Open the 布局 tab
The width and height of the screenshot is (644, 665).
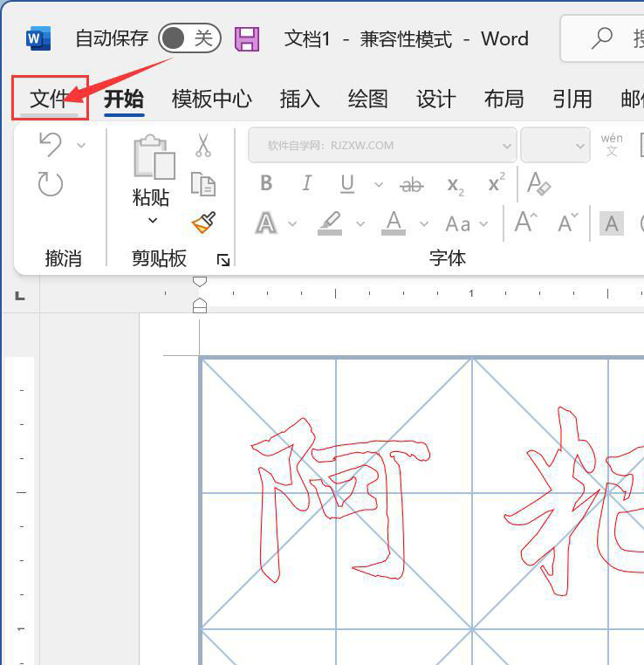point(504,99)
